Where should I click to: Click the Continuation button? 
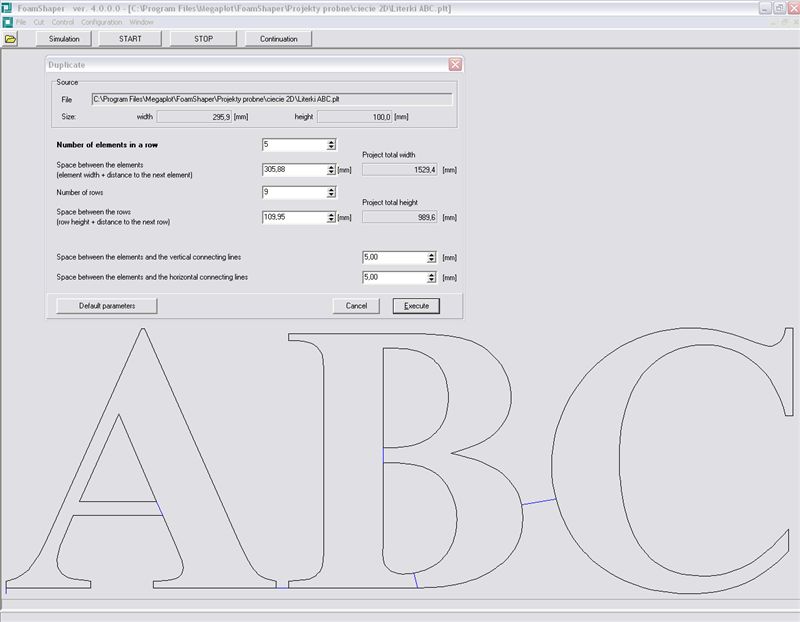click(278, 39)
